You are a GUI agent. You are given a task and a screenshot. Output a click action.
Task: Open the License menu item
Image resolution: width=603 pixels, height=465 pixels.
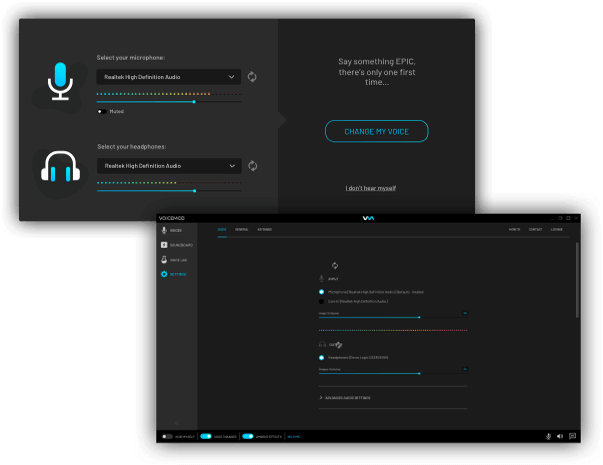click(x=556, y=230)
